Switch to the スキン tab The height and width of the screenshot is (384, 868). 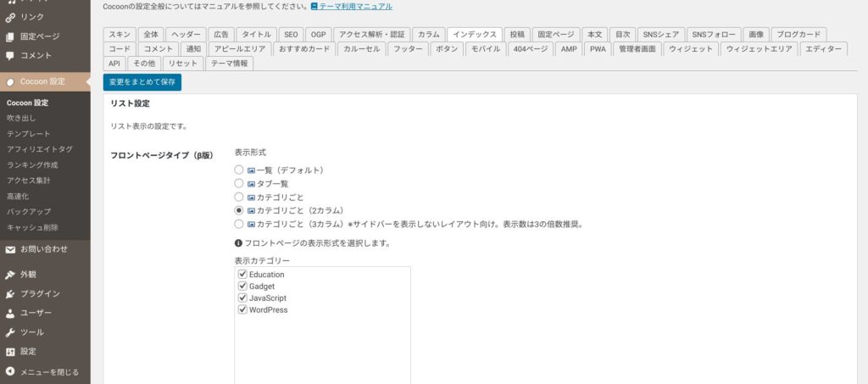[x=120, y=34]
